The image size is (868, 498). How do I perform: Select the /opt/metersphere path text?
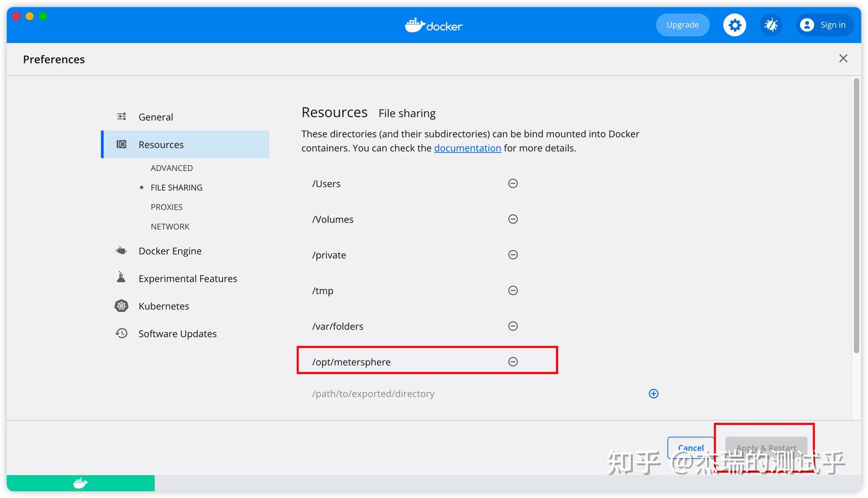tap(351, 362)
